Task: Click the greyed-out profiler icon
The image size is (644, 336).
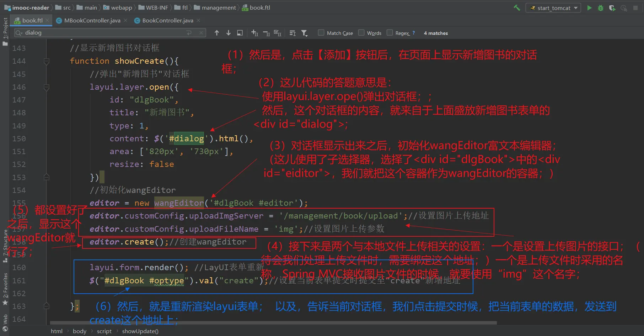Action: pyautogui.click(x=624, y=8)
